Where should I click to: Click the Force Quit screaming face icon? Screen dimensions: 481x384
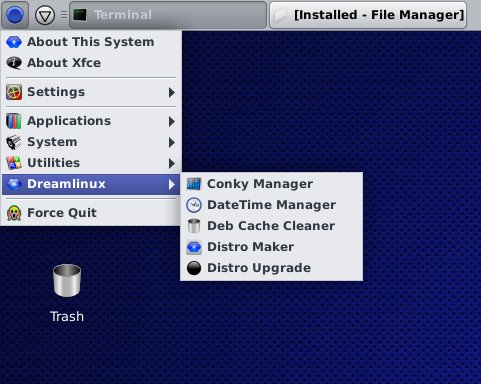pos(14,213)
